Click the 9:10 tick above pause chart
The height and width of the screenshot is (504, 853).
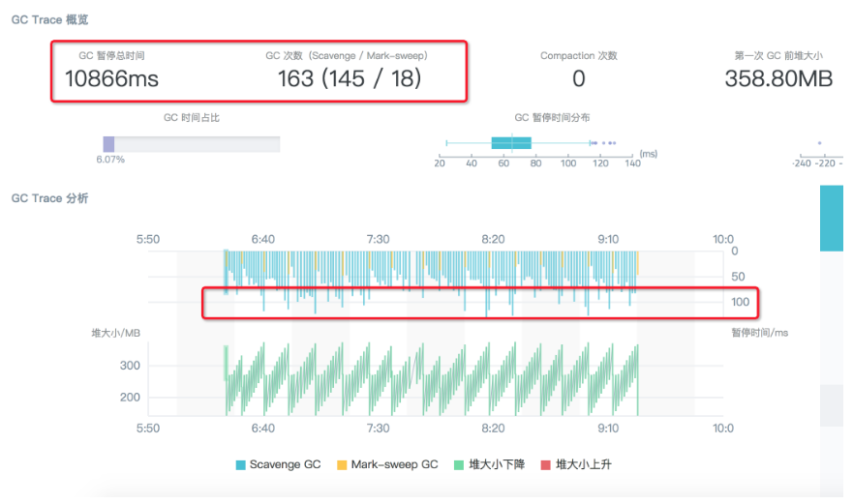(x=608, y=239)
